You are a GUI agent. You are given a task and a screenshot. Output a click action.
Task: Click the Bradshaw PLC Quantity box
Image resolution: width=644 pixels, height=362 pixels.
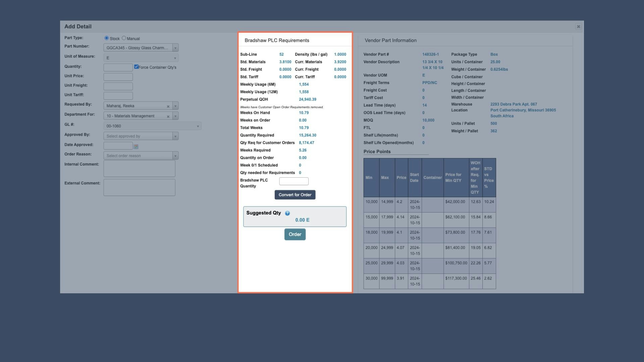click(x=293, y=181)
